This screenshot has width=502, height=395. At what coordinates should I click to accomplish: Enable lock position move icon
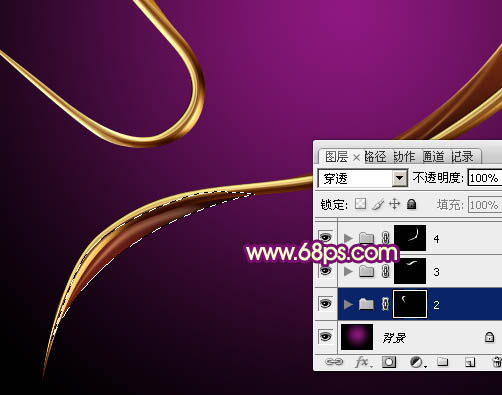click(x=394, y=204)
